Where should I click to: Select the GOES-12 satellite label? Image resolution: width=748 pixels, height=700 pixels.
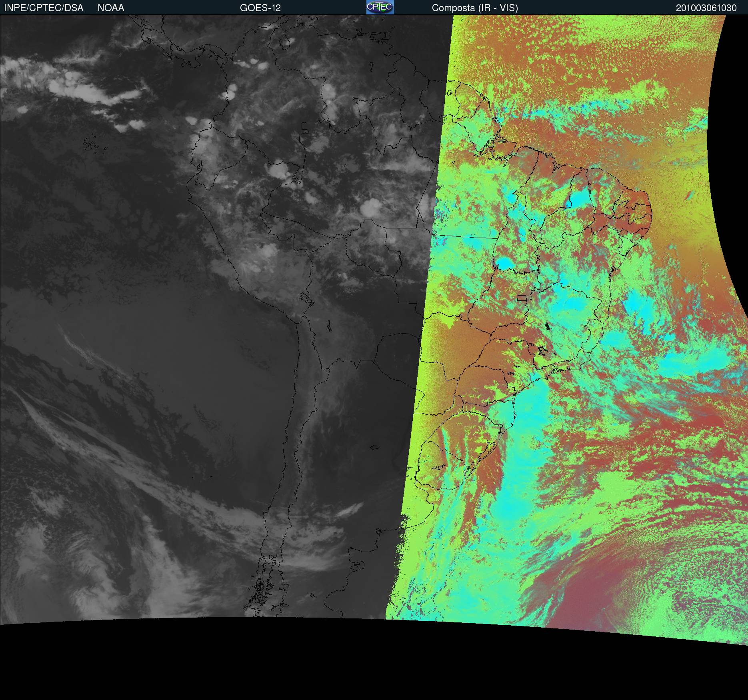coord(260,8)
